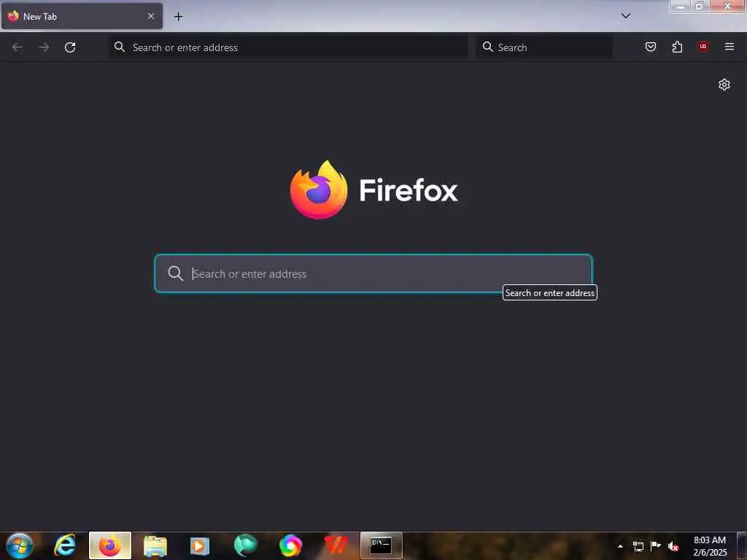
Task: Switch to the Firefox taskbar button
Action: point(110,545)
